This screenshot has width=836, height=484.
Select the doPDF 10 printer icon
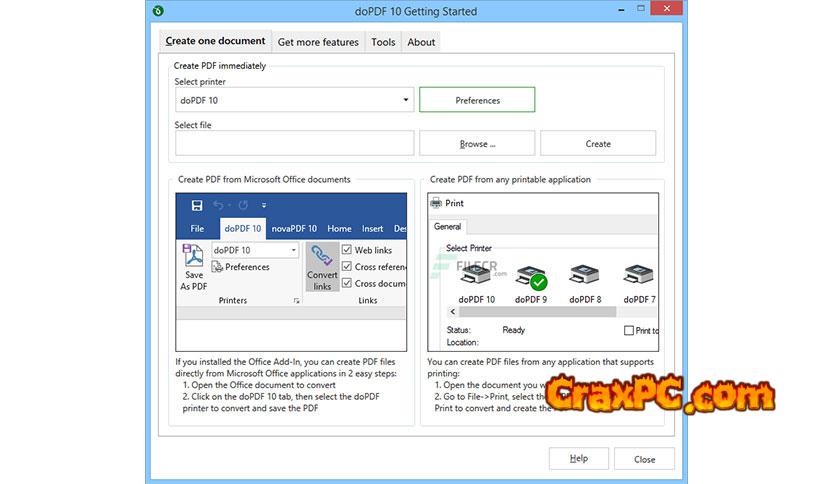pos(476,277)
